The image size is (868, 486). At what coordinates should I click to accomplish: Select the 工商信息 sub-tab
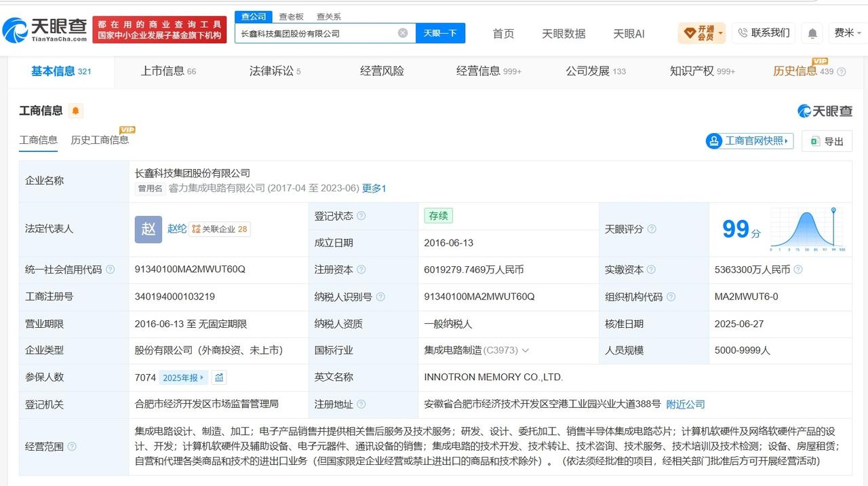tap(39, 140)
